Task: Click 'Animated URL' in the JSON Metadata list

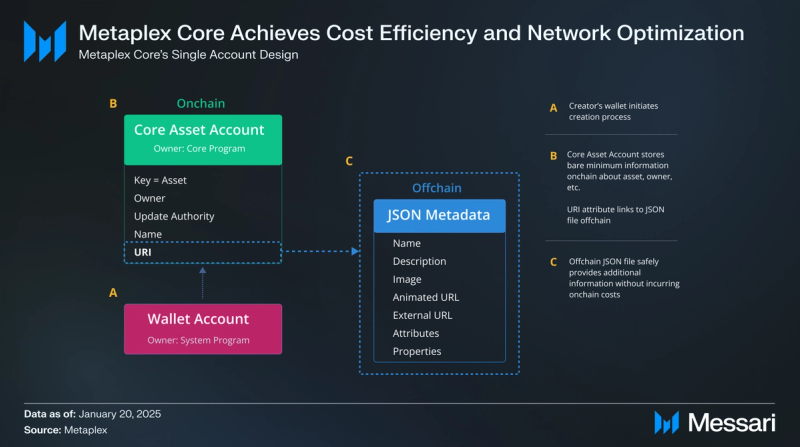Action: tap(426, 297)
